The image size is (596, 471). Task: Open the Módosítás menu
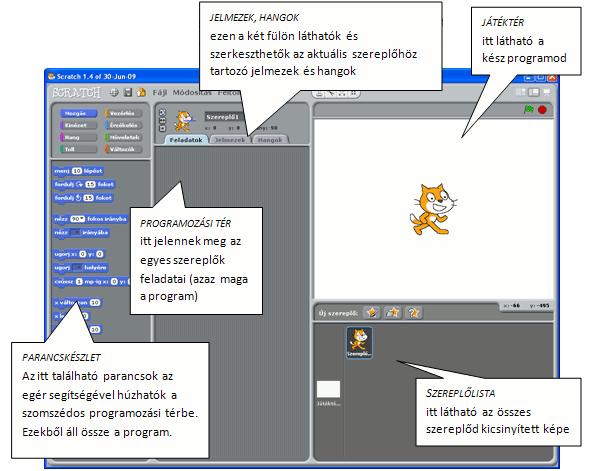click(x=192, y=93)
